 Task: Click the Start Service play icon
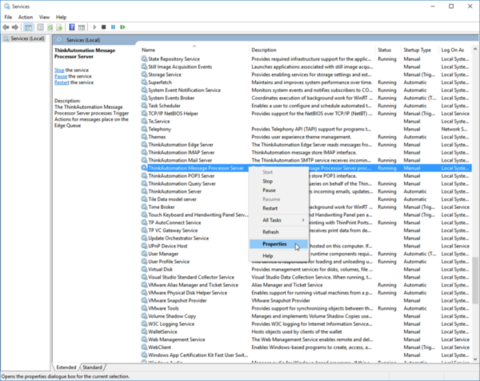click(94, 27)
